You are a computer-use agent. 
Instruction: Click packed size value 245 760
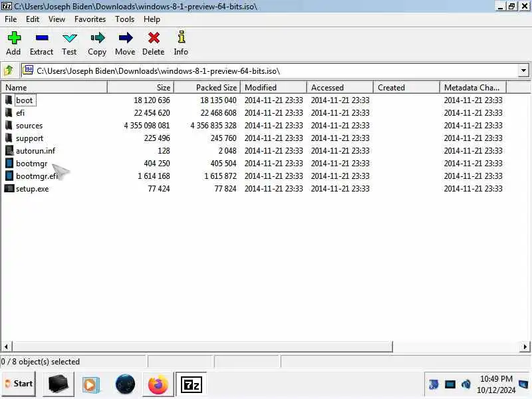(223, 138)
